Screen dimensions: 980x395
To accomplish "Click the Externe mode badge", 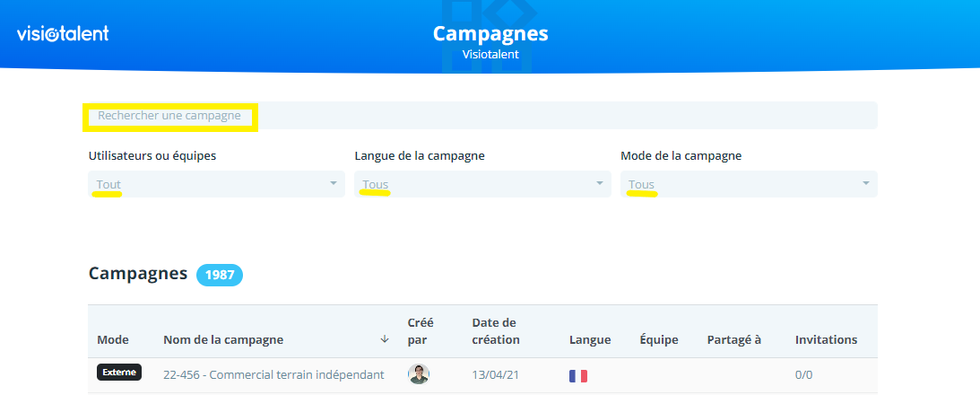I will [x=119, y=373].
